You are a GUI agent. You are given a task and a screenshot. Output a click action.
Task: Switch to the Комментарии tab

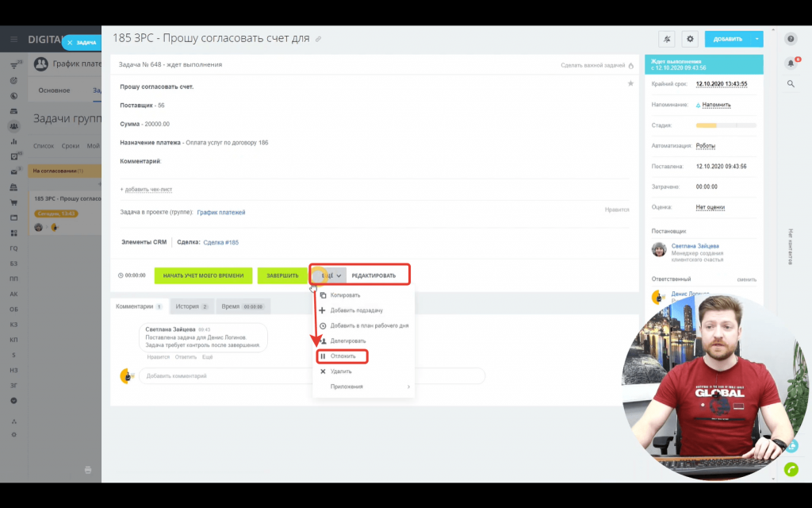(140, 306)
